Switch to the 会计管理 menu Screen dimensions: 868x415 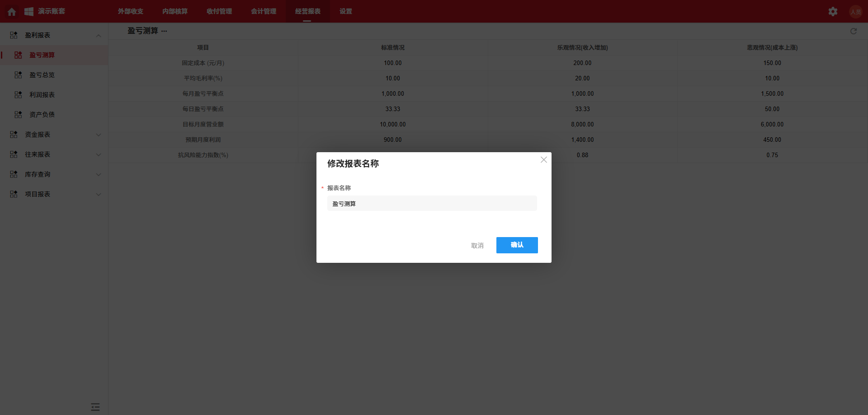[263, 11]
